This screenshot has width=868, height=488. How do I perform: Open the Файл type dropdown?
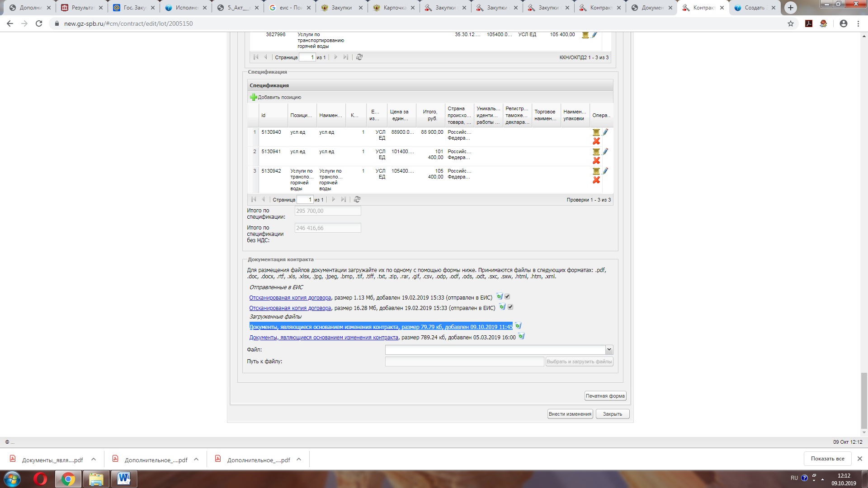[x=609, y=350]
